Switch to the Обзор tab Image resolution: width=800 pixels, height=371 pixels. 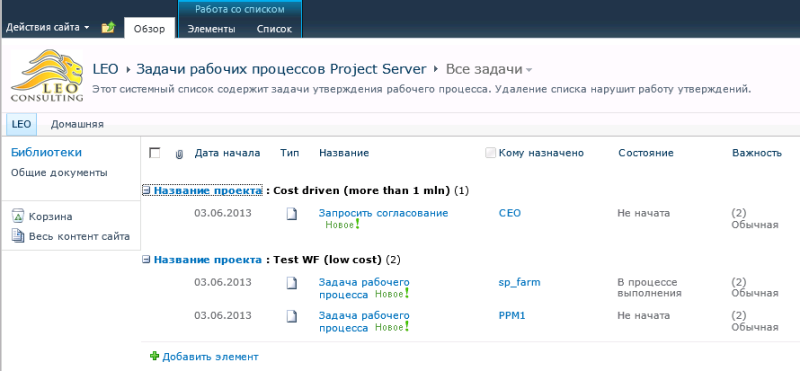(149, 29)
